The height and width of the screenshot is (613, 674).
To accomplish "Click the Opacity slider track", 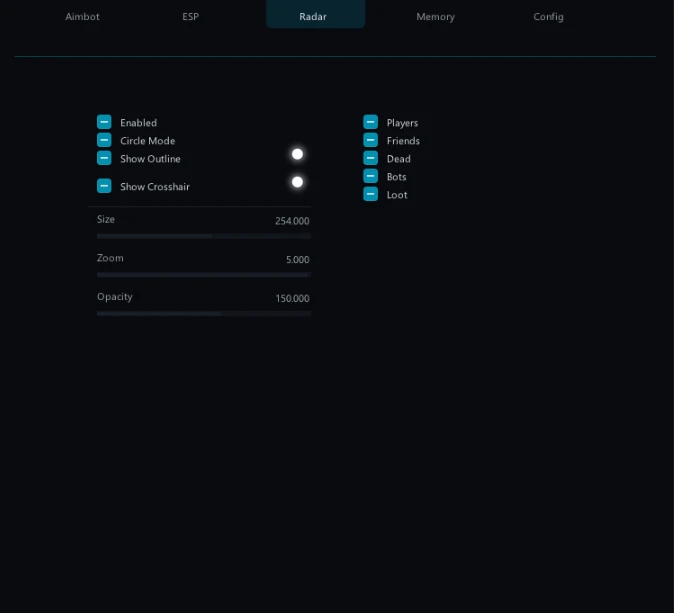I will coord(204,313).
